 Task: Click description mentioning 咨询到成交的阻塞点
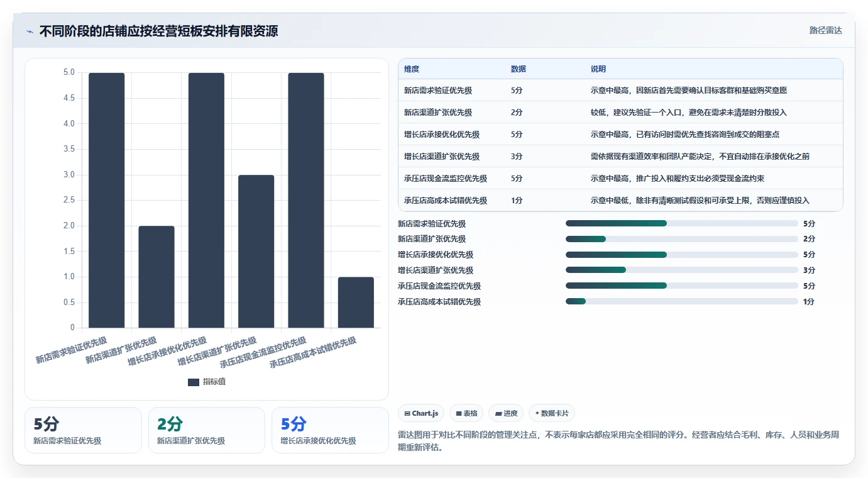tap(685, 135)
